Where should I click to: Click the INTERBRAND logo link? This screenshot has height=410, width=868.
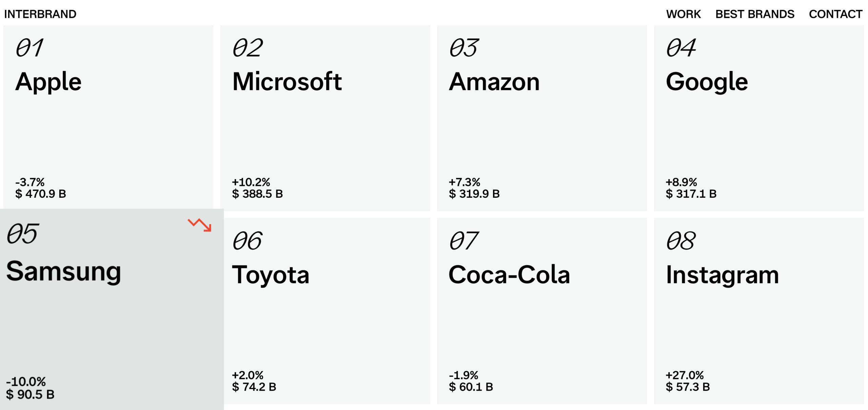click(40, 14)
